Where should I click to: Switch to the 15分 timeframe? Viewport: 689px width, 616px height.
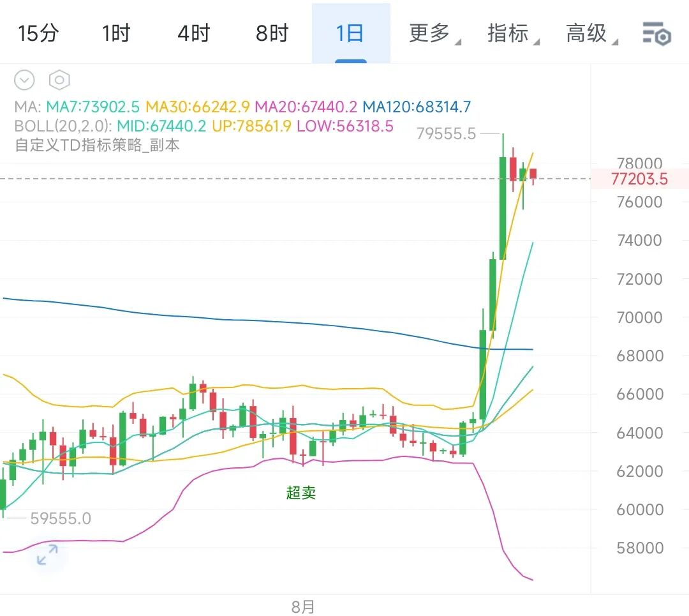tap(38, 33)
